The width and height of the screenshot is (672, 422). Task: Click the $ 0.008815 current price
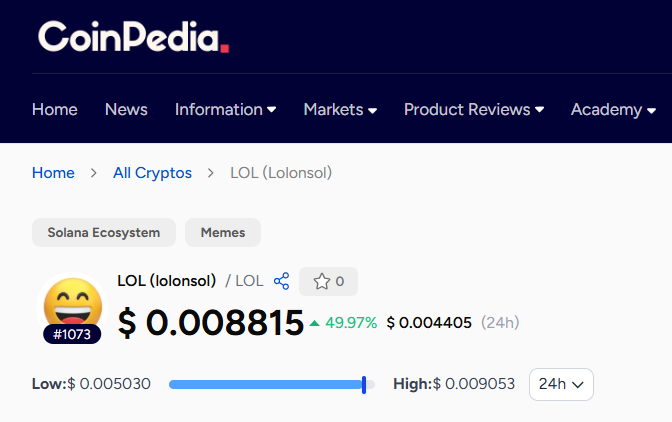click(x=211, y=322)
